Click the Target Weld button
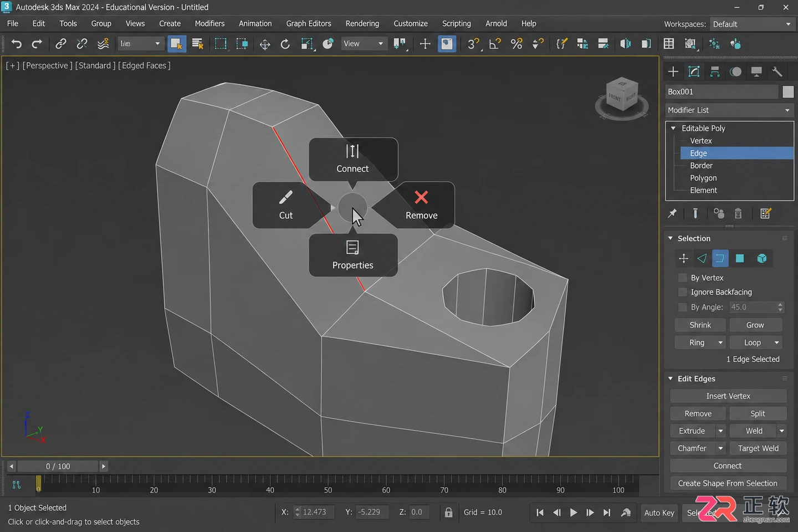This screenshot has height=532, width=798. [x=758, y=448]
